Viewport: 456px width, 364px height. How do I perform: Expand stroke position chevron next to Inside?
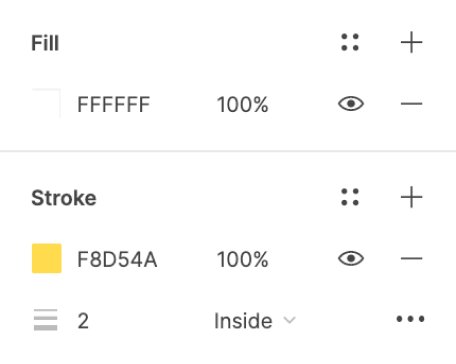pyautogui.click(x=289, y=320)
